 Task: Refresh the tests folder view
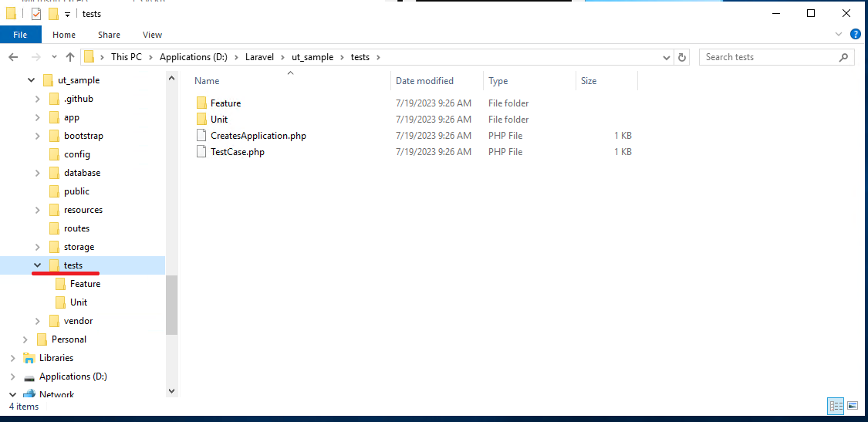point(682,57)
